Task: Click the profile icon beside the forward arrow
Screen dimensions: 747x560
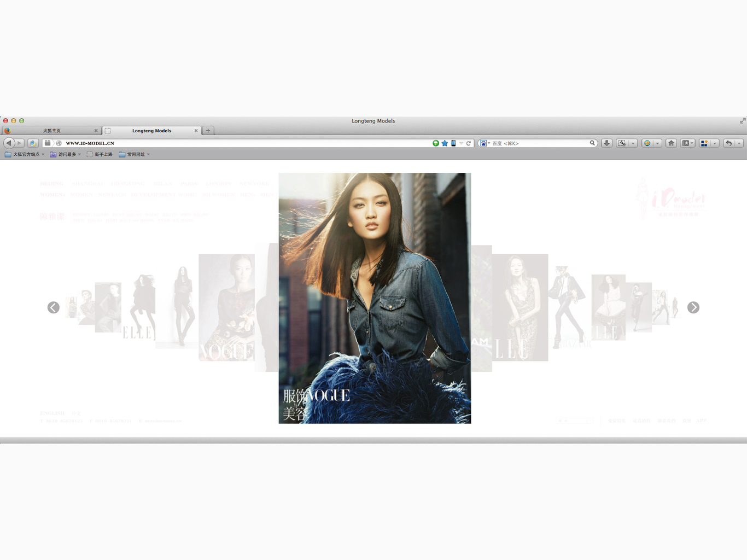Action: click(33, 143)
